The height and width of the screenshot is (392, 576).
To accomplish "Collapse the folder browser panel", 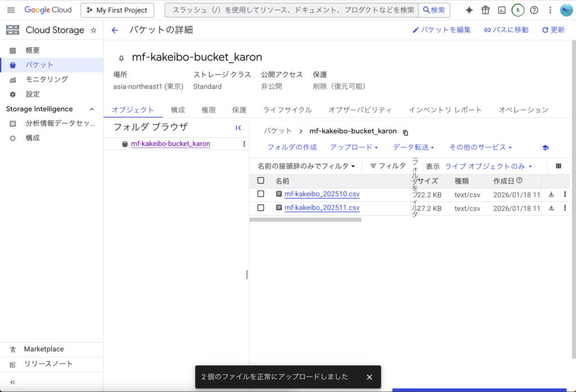I will coord(238,128).
